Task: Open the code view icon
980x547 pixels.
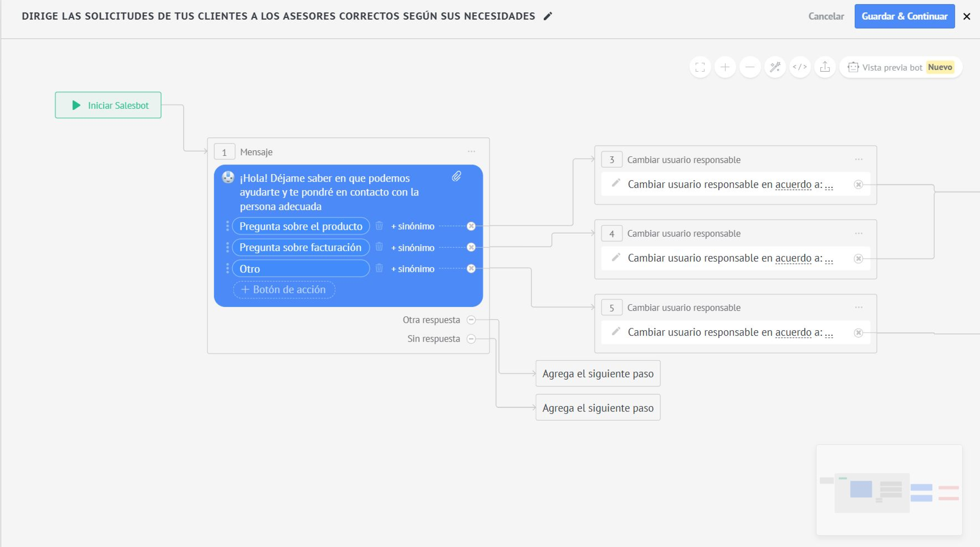Action: [x=800, y=67]
